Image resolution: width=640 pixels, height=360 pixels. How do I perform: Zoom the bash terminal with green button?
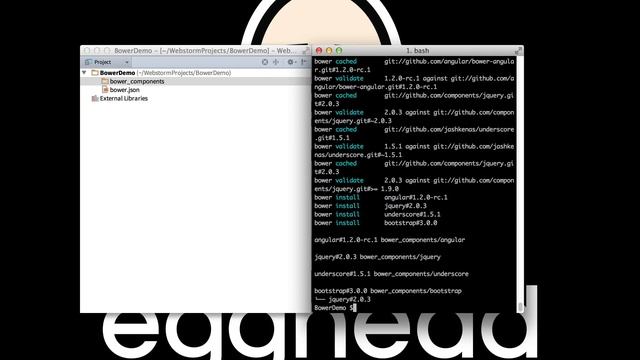pos(339,51)
